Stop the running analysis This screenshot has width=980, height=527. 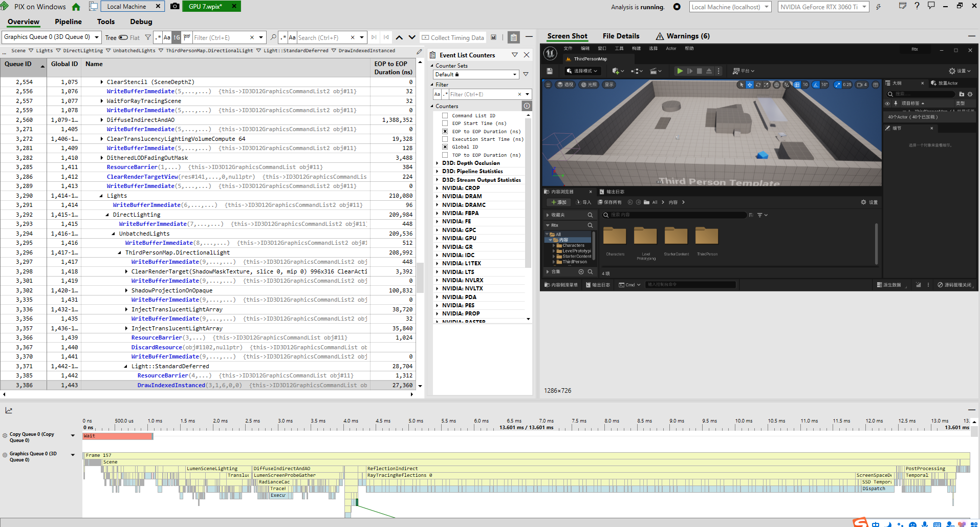pyautogui.click(x=677, y=7)
